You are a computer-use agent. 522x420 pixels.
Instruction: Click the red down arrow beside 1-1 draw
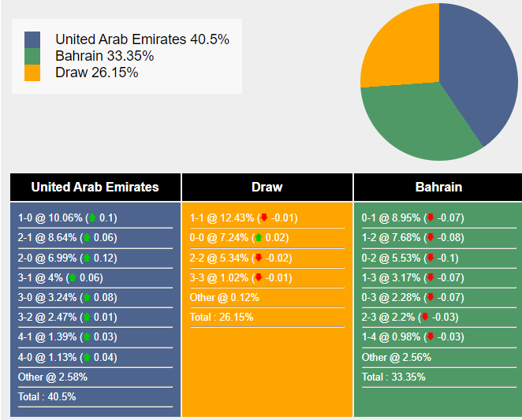coord(264,218)
